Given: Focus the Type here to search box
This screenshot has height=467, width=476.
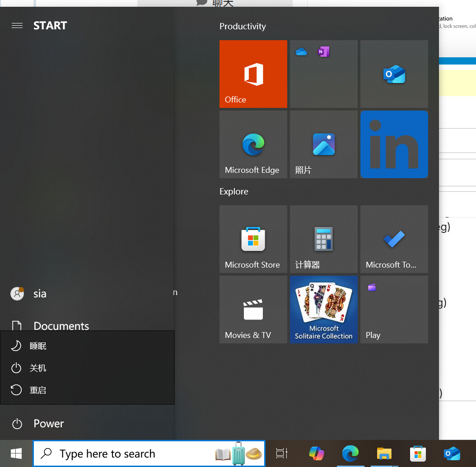Looking at the screenshot, I should coord(149,453).
